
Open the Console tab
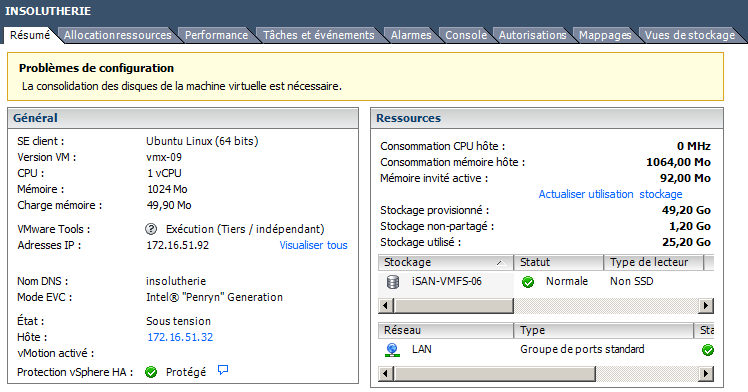click(x=466, y=35)
